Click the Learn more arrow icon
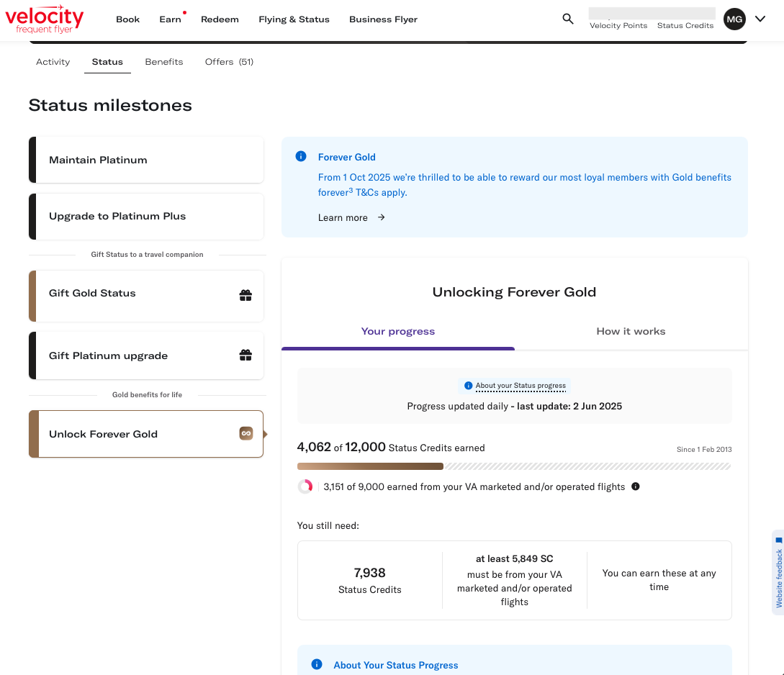Screen dimensions: 784x675 pos(381,217)
